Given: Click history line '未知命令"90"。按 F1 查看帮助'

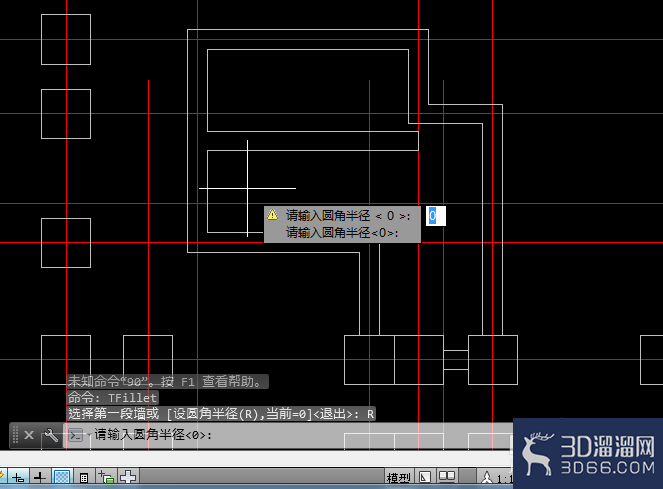Looking at the screenshot, I should 167,382.
